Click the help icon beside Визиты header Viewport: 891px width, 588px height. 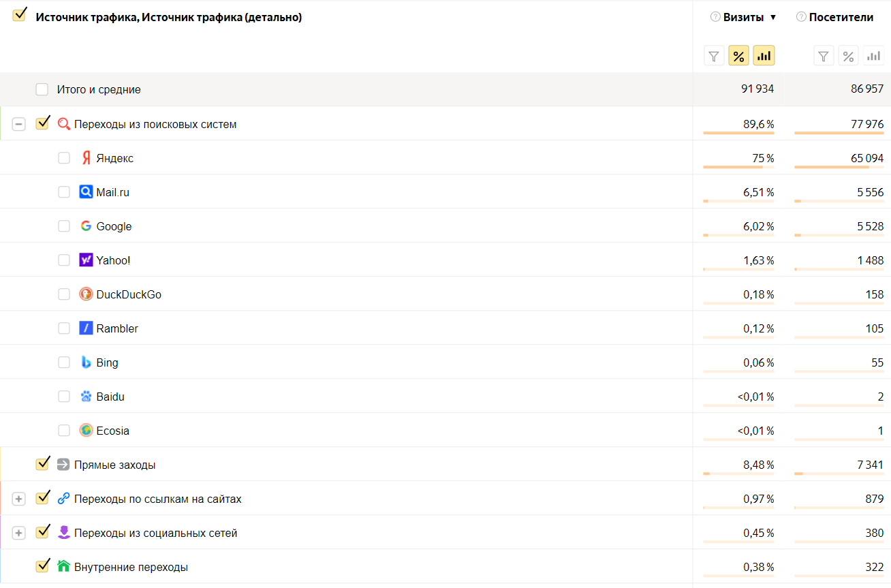tap(715, 17)
